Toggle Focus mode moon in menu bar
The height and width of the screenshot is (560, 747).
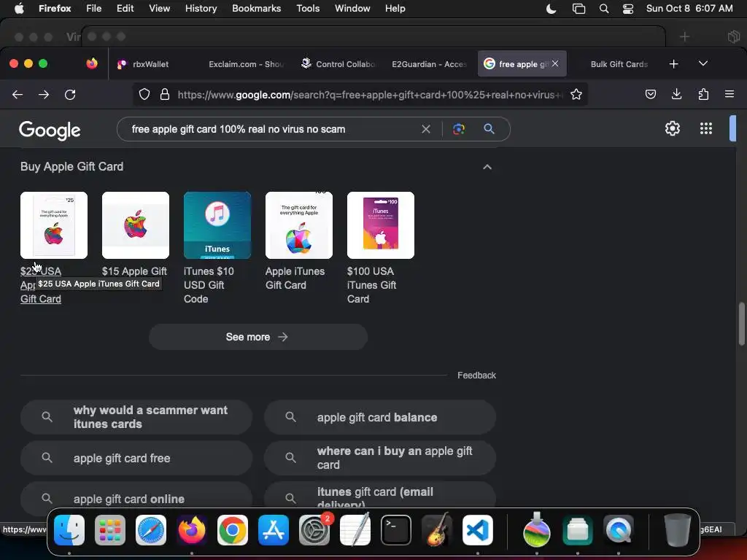click(551, 9)
